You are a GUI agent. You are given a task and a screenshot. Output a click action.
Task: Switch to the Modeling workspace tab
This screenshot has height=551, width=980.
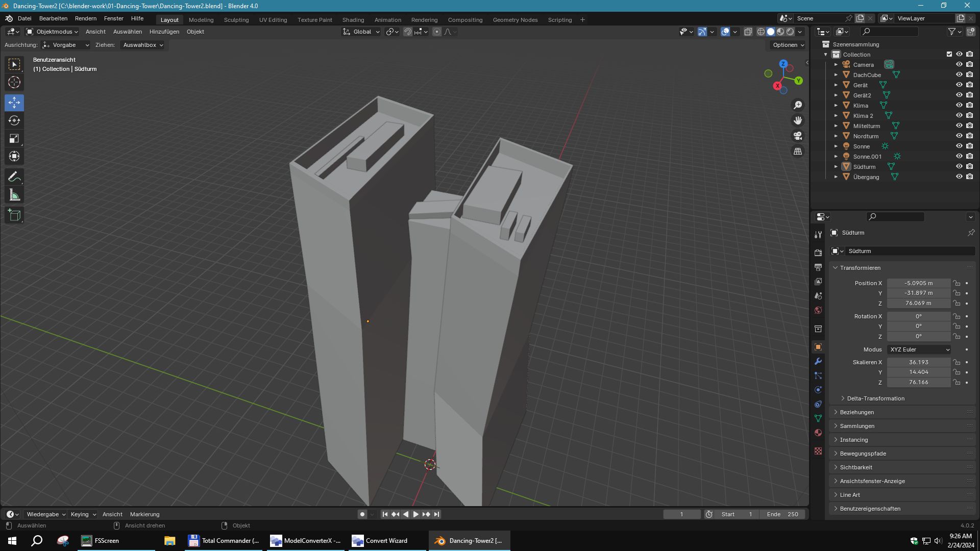pyautogui.click(x=201, y=20)
